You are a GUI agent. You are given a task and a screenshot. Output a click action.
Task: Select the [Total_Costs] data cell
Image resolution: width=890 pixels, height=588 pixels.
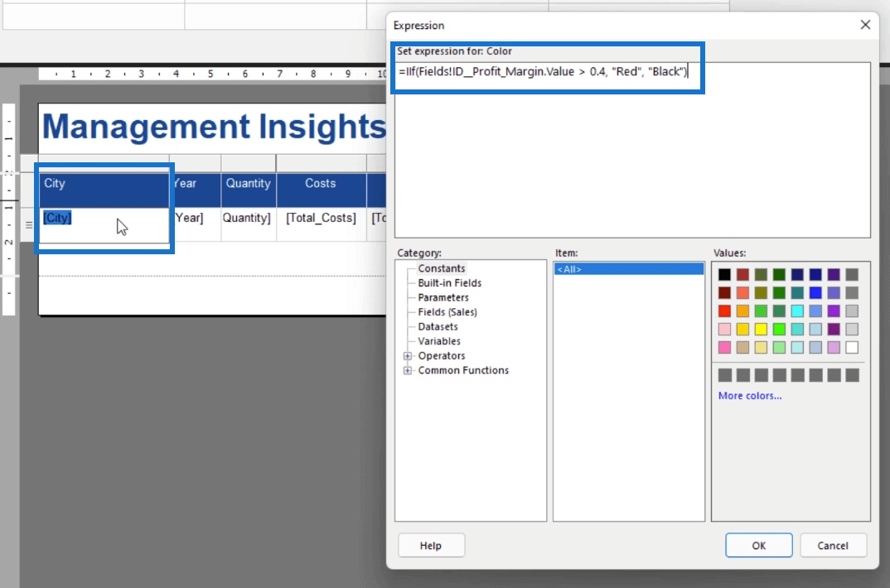tap(322, 224)
